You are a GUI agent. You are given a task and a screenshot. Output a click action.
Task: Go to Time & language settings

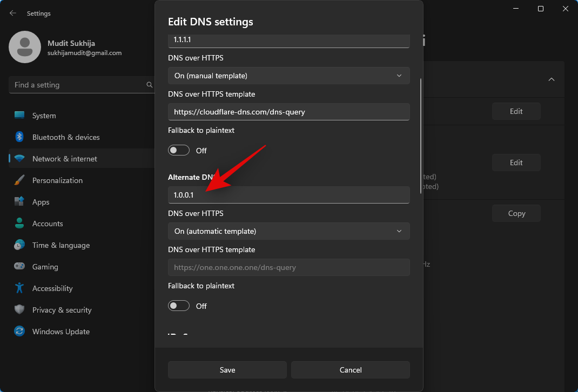pos(61,245)
